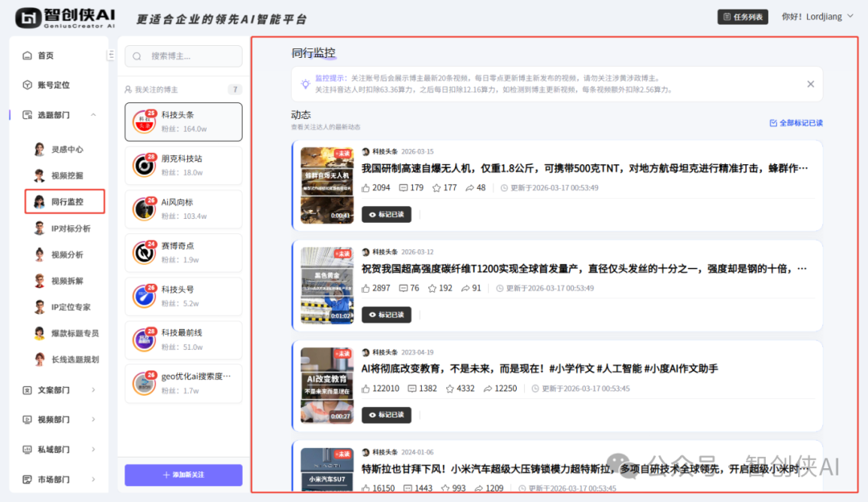868x502 pixels.
Task: Open thumbnail of 小米汽车SU7 video
Action: (326, 469)
